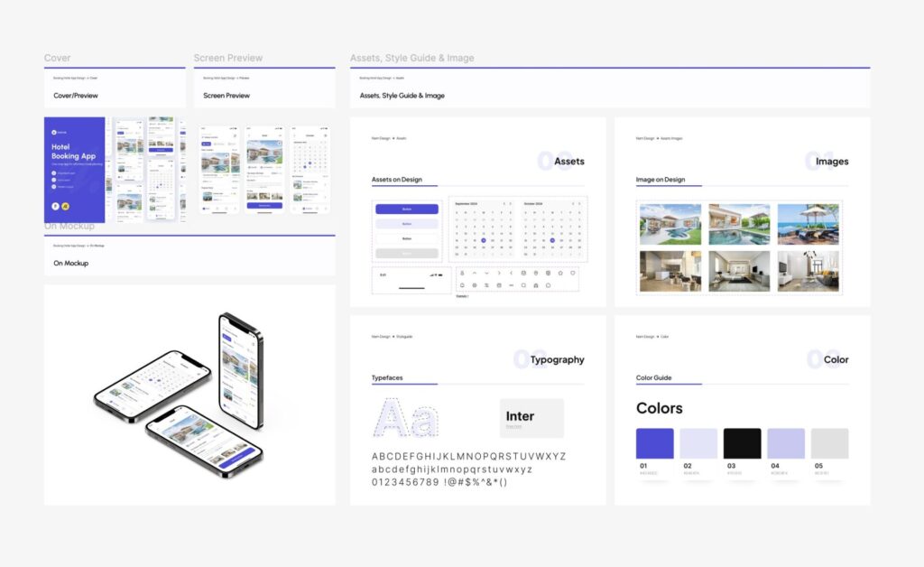Click the yellow badge on the Hotel Booking cover
The height and width of the screenshot is (567, 924).
tap(65, 207)
